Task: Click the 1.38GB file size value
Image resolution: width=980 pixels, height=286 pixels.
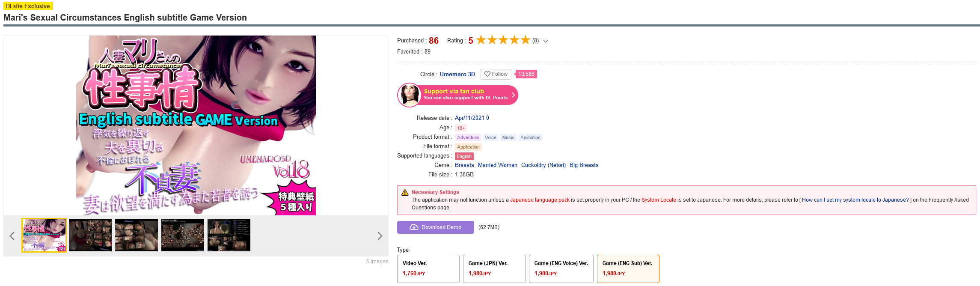Action: pyautogui.click(x=464, y=175)
